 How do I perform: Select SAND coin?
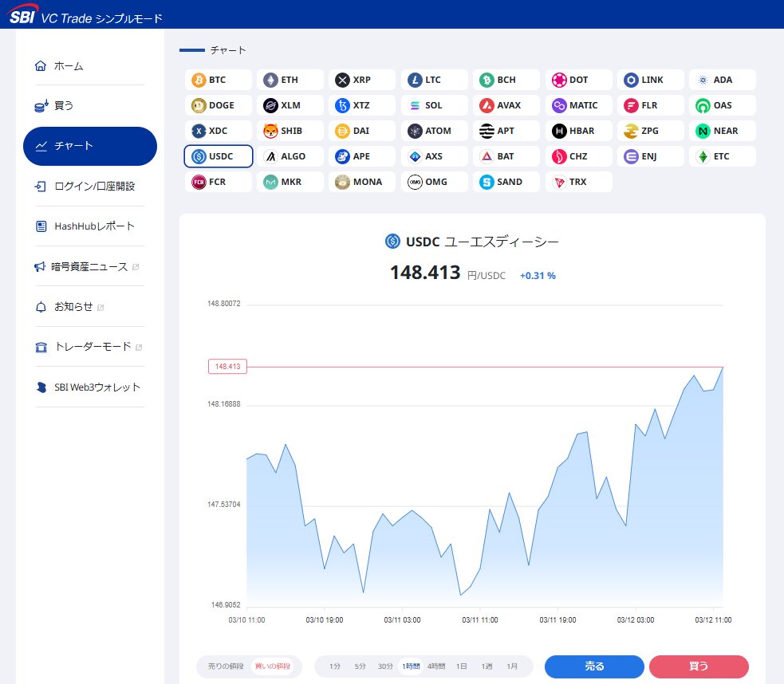coord(506,182)
